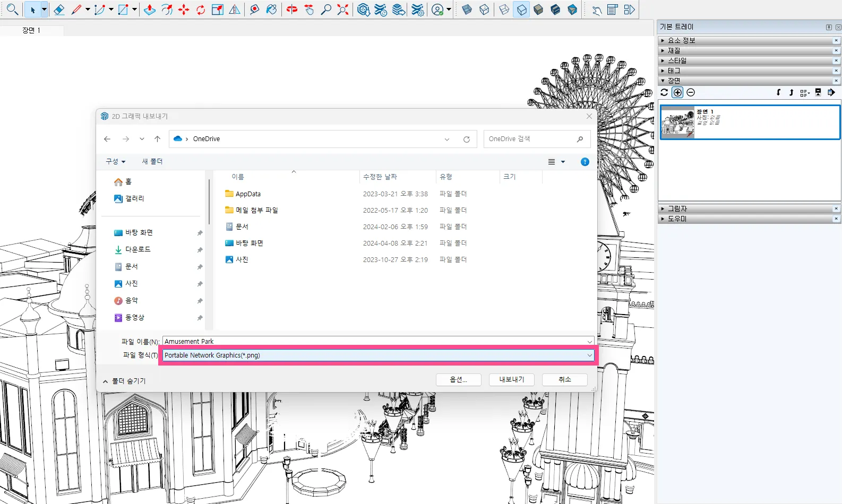This screenshot has height=504, width=842.
Task: Open the 파일 형식 PNG dropdown
Action: click(377, 355)
